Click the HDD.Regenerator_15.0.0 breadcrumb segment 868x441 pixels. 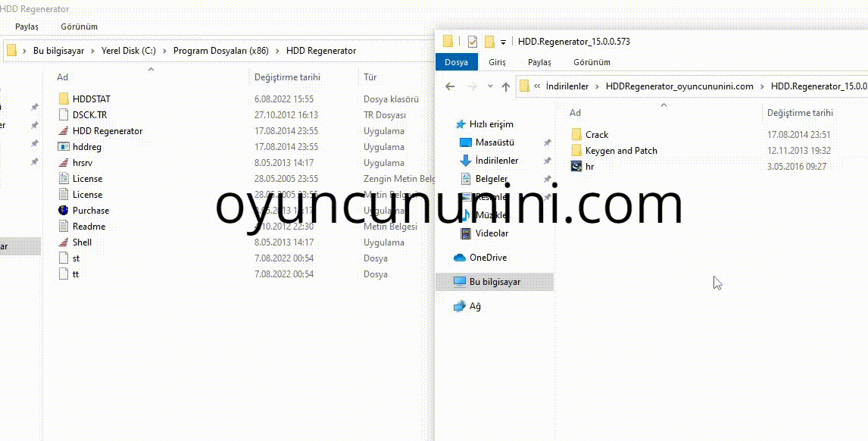click(x=819, y=86)
